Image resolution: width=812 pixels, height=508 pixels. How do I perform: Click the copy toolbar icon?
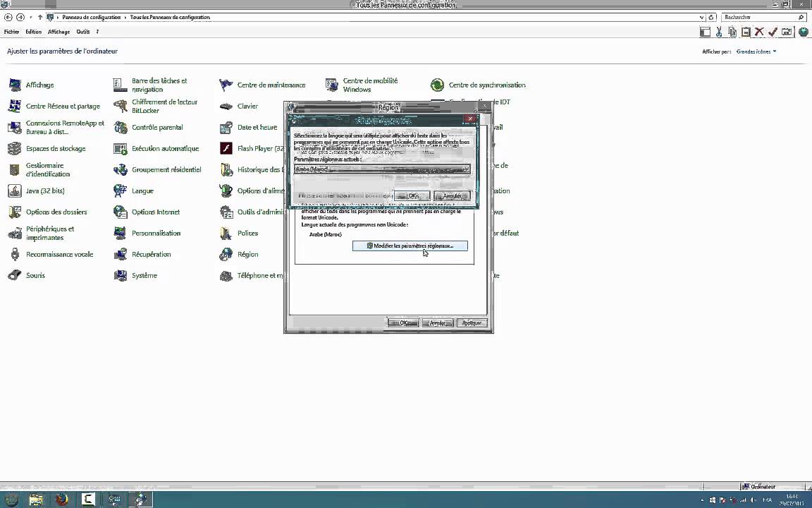coord(732,32)
